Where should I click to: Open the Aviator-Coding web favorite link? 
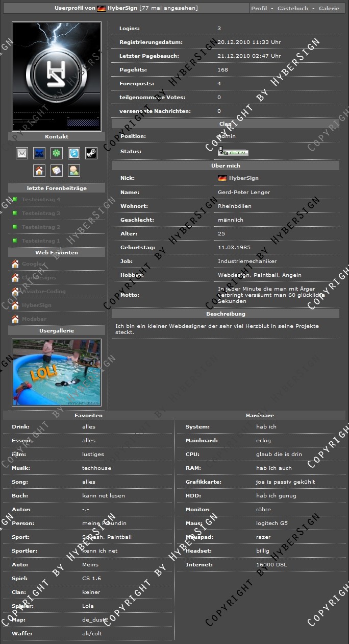click(43, 292)
